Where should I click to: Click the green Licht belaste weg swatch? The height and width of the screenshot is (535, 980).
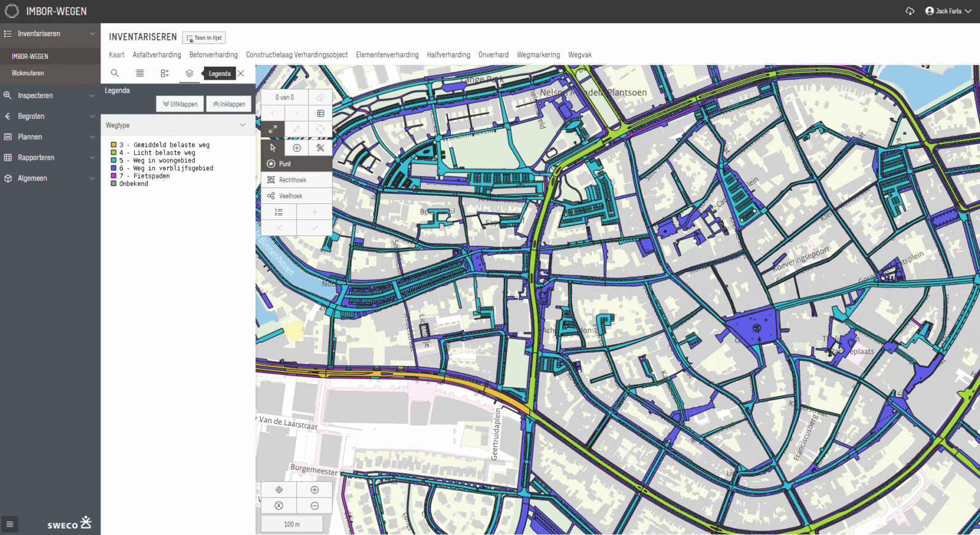pos(113,153)
